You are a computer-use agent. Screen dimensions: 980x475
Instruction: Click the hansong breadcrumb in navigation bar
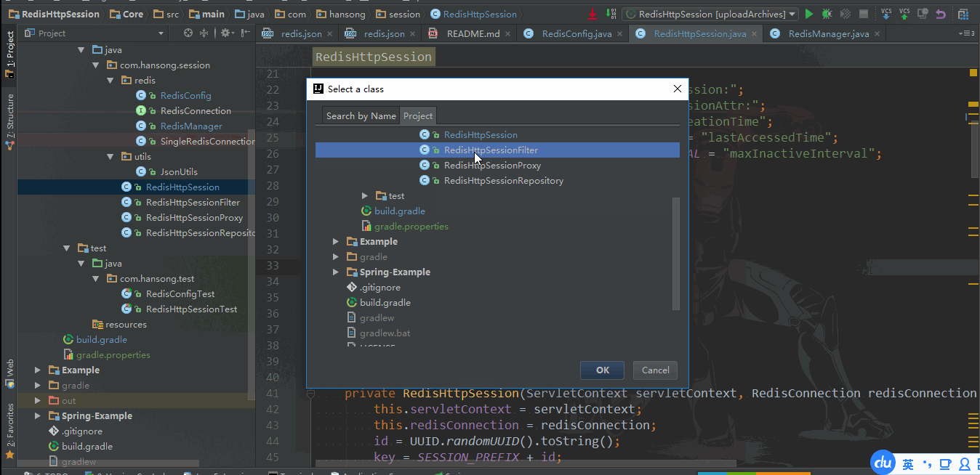340,14
